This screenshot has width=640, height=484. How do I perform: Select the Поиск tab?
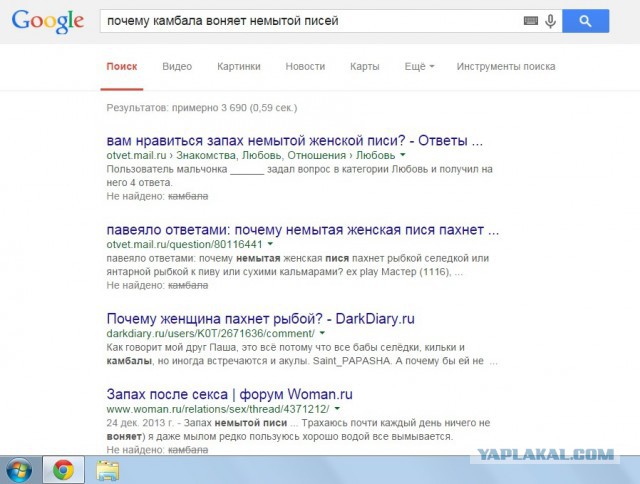[122, 67]
